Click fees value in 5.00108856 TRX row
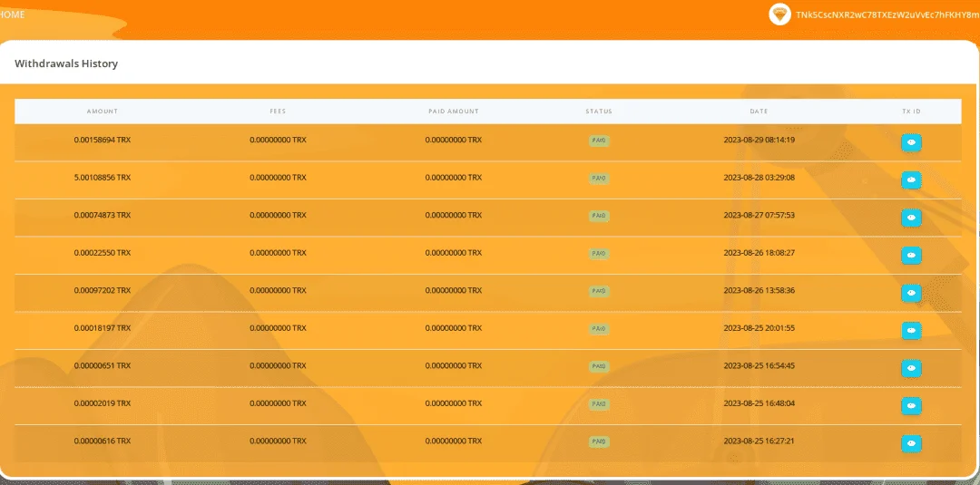980x485 pixels. coord(279,178)
